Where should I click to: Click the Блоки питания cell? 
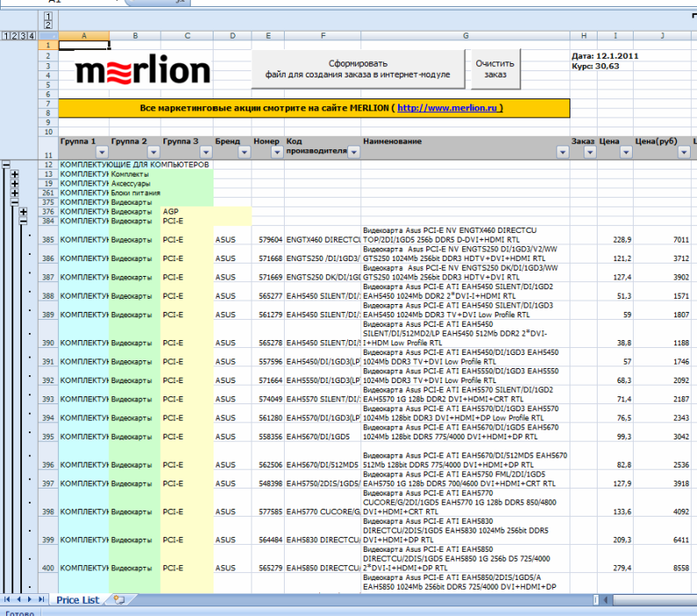click(135, 193)
